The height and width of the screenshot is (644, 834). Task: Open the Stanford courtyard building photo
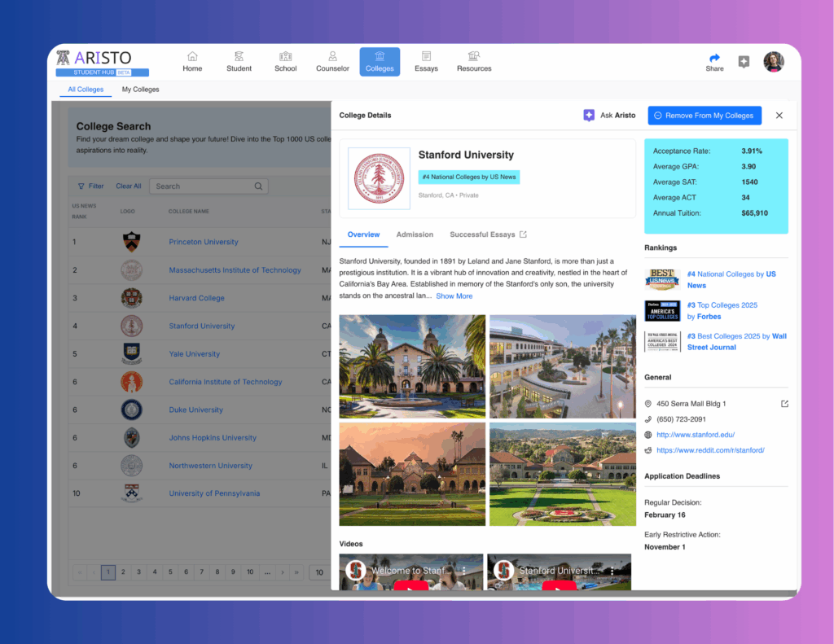[562, 366]
